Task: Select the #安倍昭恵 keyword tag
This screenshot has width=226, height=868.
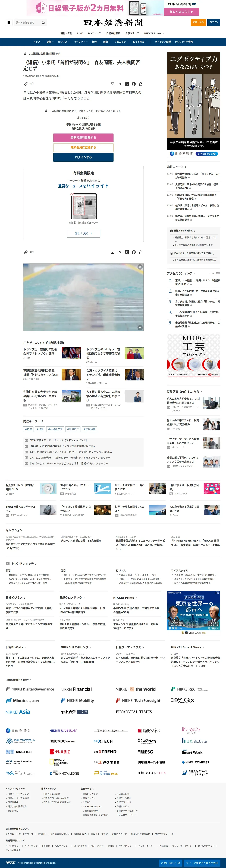Action: point(89,429)
